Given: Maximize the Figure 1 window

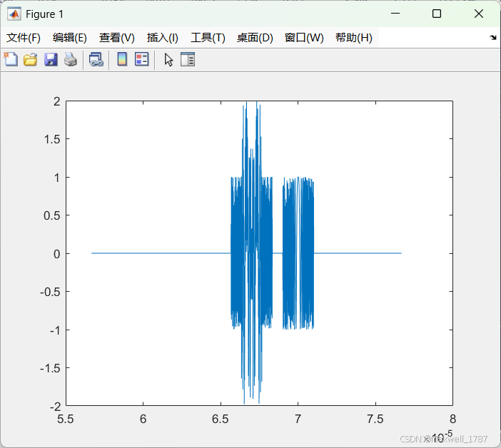Looking at the screenshot, I should pyautogui.click(x=437, y=14).
